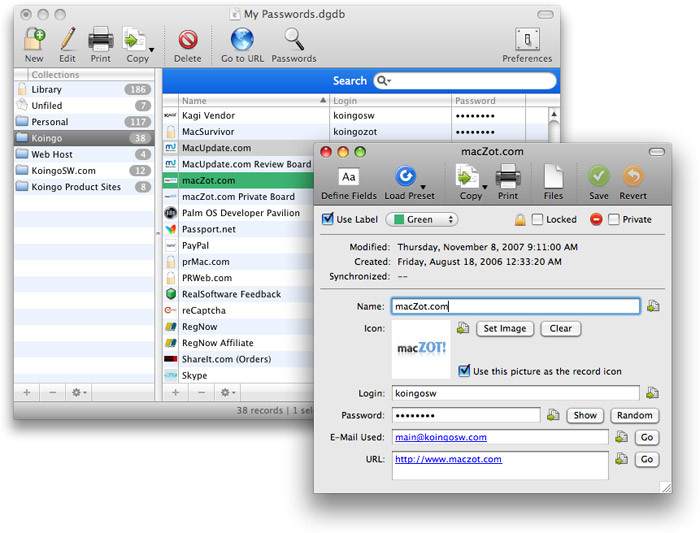Click Go next to URL field
The width and height of the screenshot is (700, 533).
click(647, 459)
